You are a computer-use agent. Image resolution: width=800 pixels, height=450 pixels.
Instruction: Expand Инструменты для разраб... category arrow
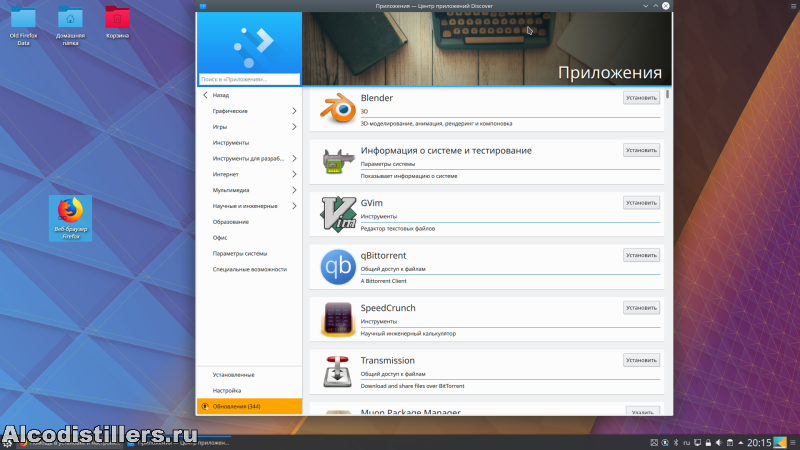click(x=294, y=158)
